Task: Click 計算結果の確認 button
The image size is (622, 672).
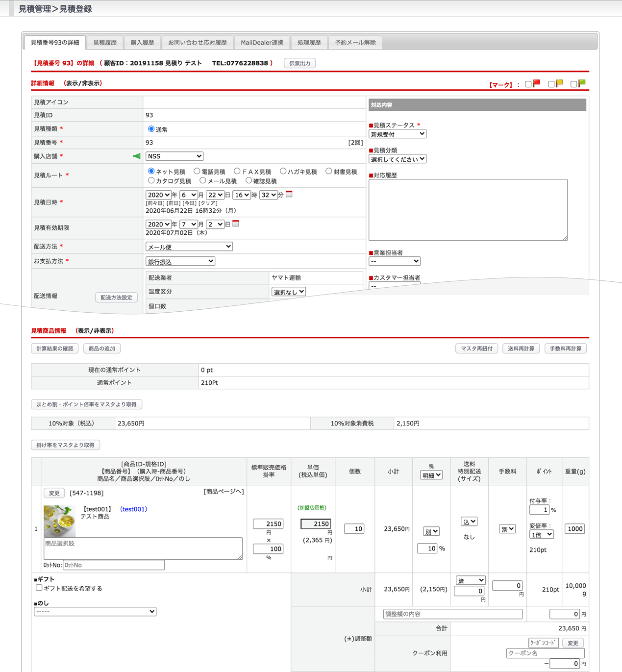Action: coord(55,348)
